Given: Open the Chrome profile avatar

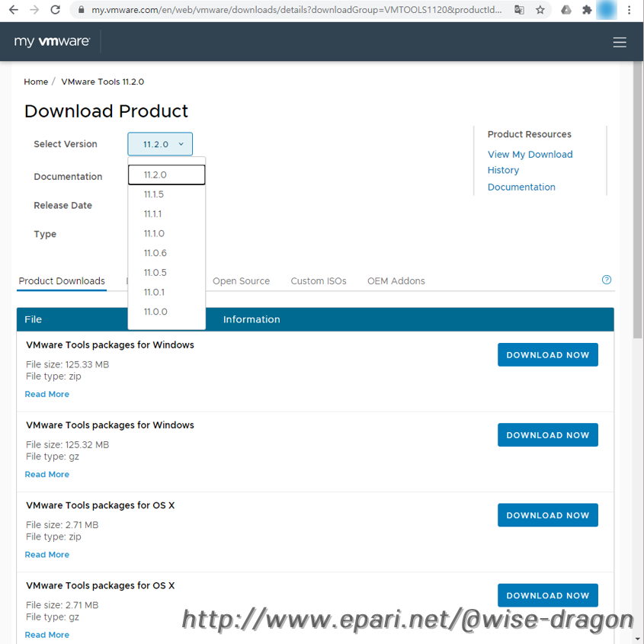Looking at the screenshot, I should (607, 10).
